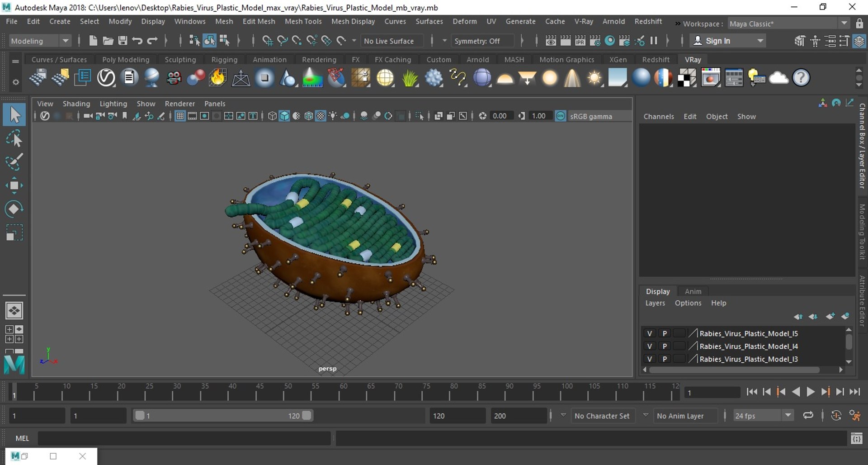This screenshot has width=868, height=465.
Task: Expand the Workspace Maya Classic dropdown
Action: pyautogui.click(x=844, y=24)
